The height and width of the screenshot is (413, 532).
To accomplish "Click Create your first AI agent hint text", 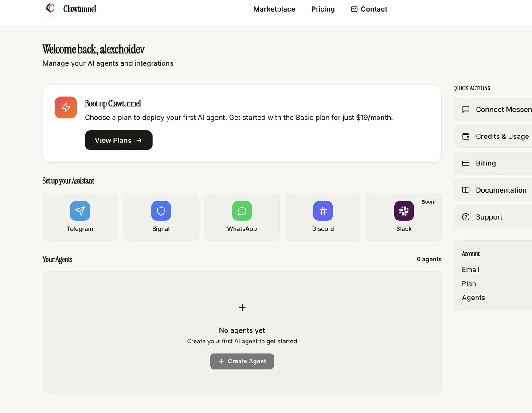I will [x=242, y=342].
